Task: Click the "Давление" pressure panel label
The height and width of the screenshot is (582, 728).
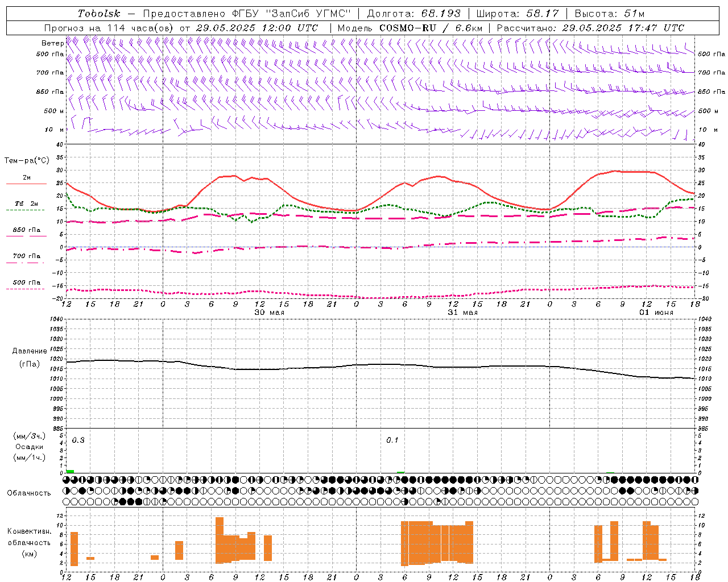Action: [x=30, y=351]
